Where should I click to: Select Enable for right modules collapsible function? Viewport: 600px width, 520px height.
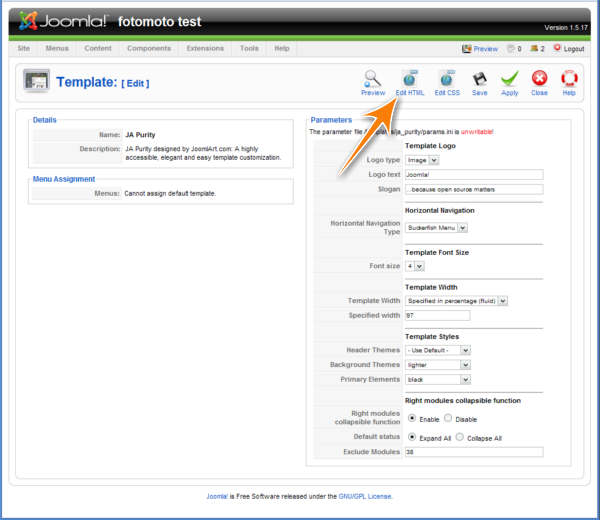(412, 418)
